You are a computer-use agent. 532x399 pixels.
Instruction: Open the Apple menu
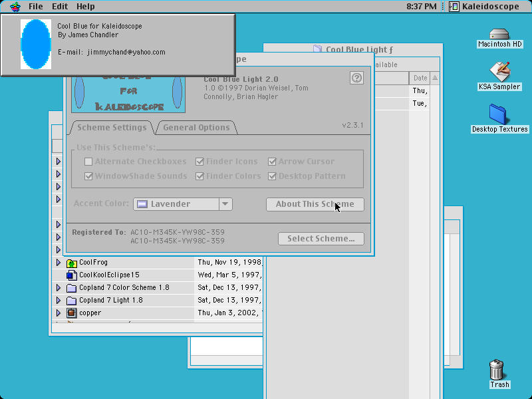(15, 7)
